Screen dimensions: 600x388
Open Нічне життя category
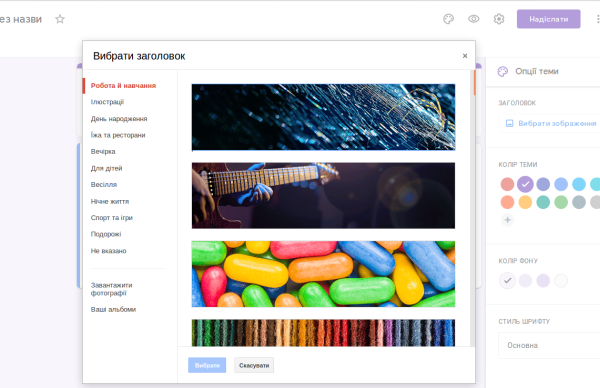tap(110, 201)
